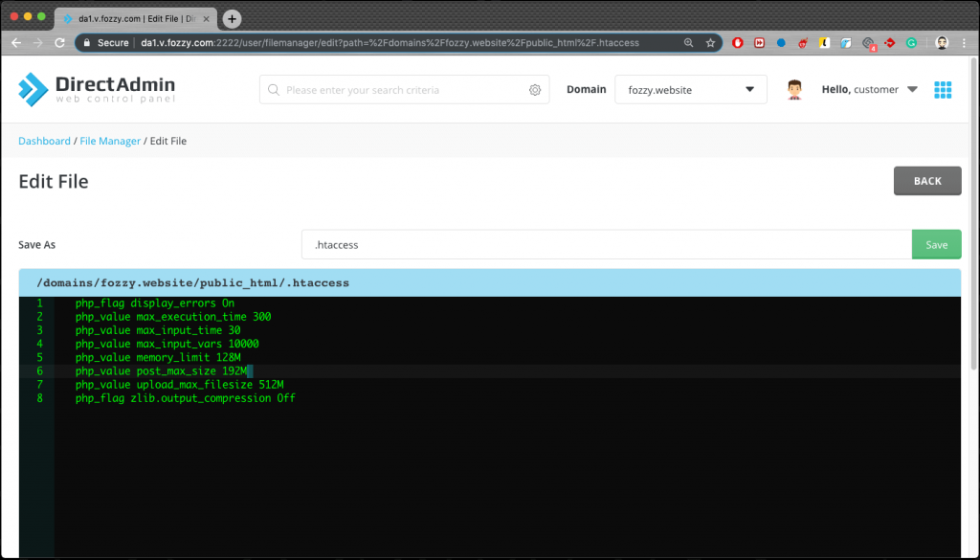
Task: Open Chrome's three-dot menu
Action: coord(963,43)
